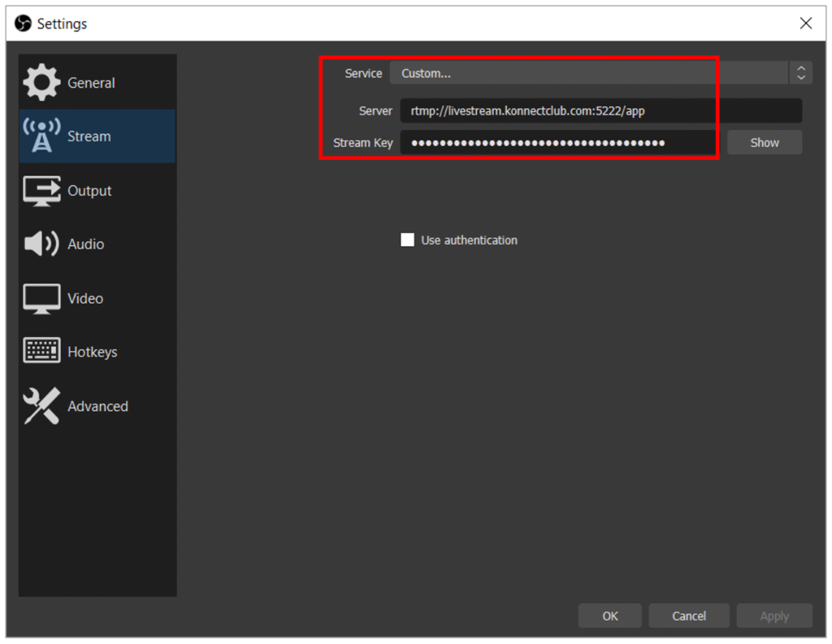Select the Stream antenna icon
The width and height of the screenshot is (832, 644).
(x=41, y=136)
